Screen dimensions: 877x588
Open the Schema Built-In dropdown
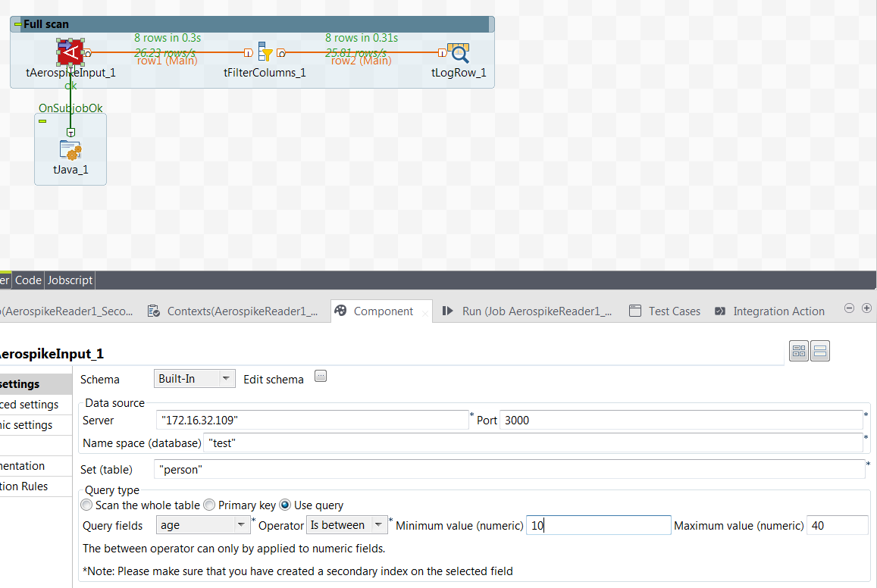pyautogui.click(x=195, y=379)
